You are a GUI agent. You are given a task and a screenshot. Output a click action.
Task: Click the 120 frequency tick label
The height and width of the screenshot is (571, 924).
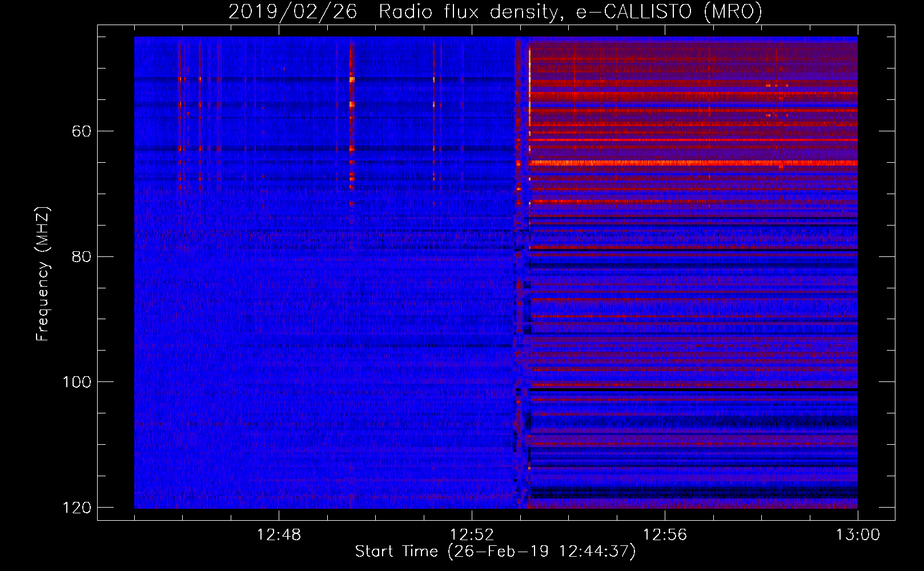(77, 508)
